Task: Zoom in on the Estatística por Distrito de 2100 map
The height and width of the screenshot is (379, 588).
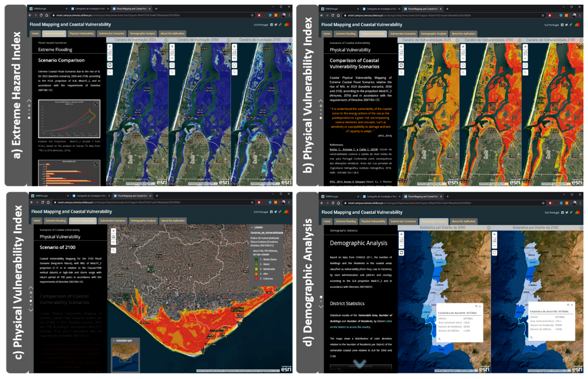Action: click(494, 234)
